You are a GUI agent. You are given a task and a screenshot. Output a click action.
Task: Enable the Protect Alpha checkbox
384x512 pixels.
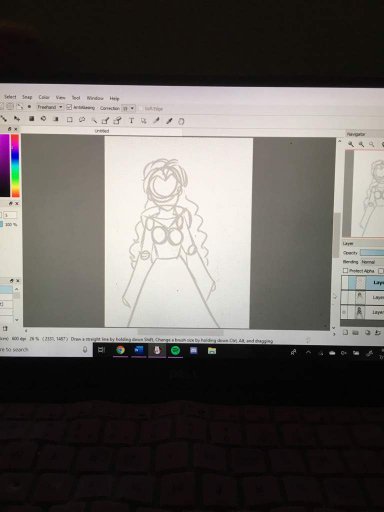346,271
